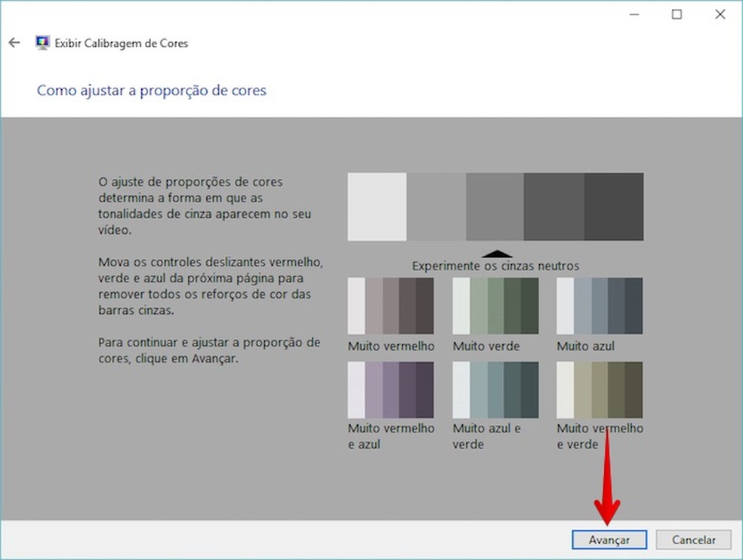Click the black arrow marker above the caption

(496, 254)
